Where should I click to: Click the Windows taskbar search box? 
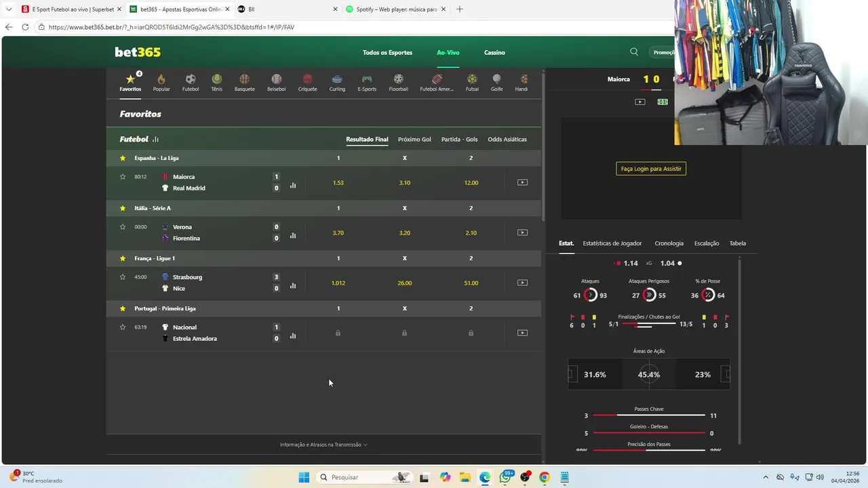365,477
